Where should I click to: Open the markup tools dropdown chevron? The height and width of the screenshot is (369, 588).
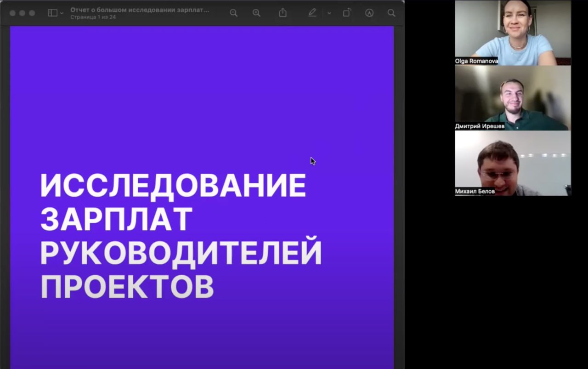point(329,13)
